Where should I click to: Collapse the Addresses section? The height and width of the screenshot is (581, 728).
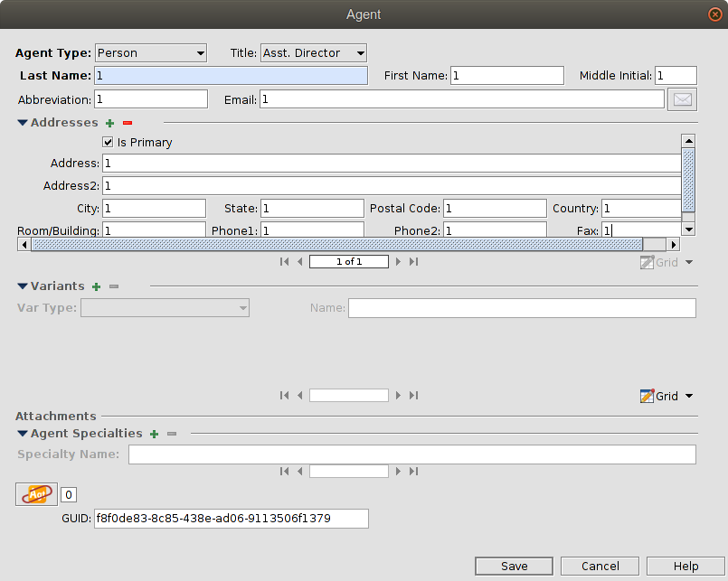(x=22, y=122)
